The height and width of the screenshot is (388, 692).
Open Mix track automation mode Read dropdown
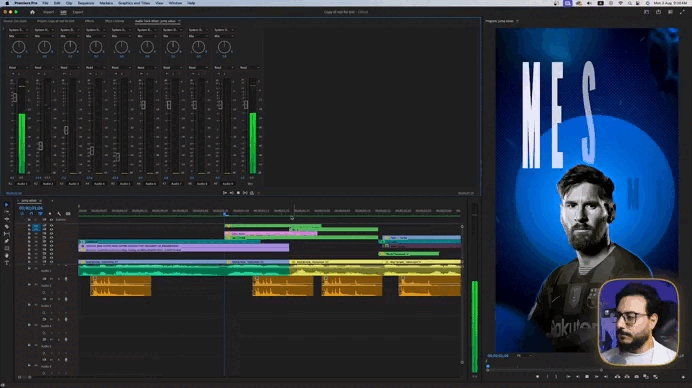(x=250, y=68)
